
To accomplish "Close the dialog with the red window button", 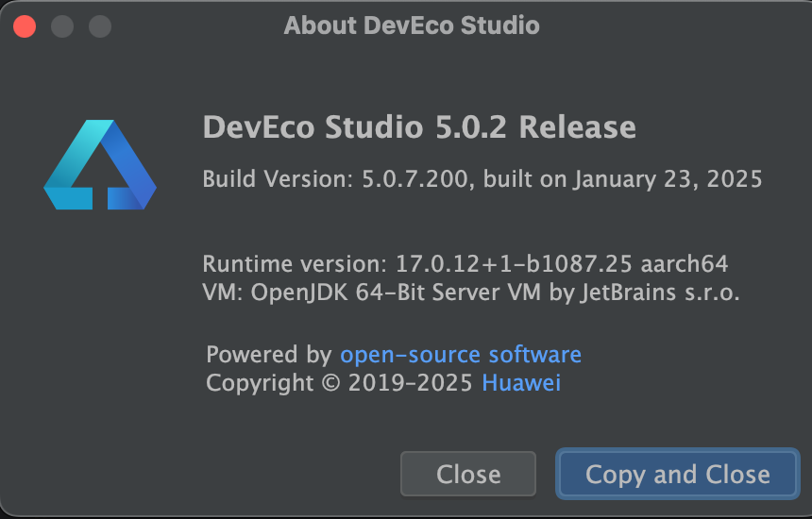I will (x=25, y=26).
